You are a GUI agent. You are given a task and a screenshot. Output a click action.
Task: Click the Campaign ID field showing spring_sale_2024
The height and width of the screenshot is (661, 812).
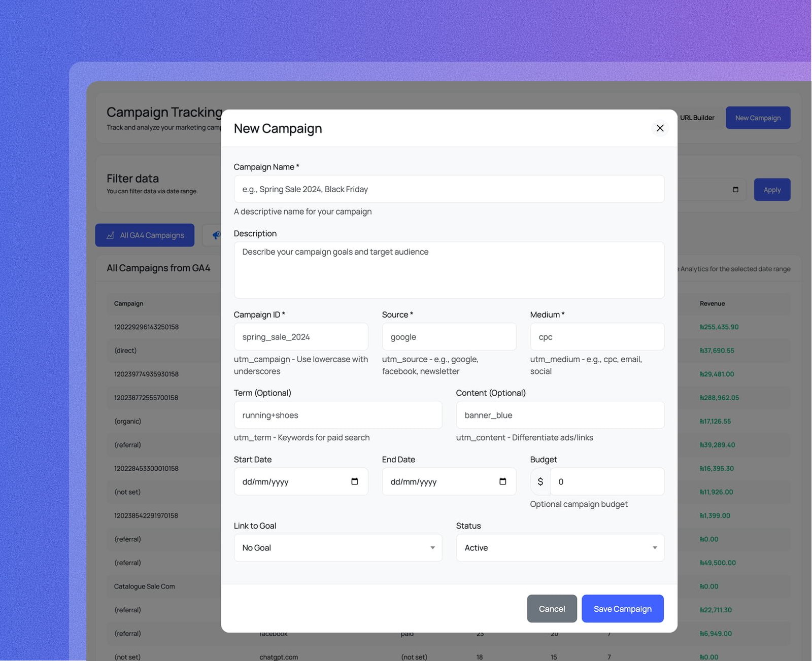[x=301, y=336]
